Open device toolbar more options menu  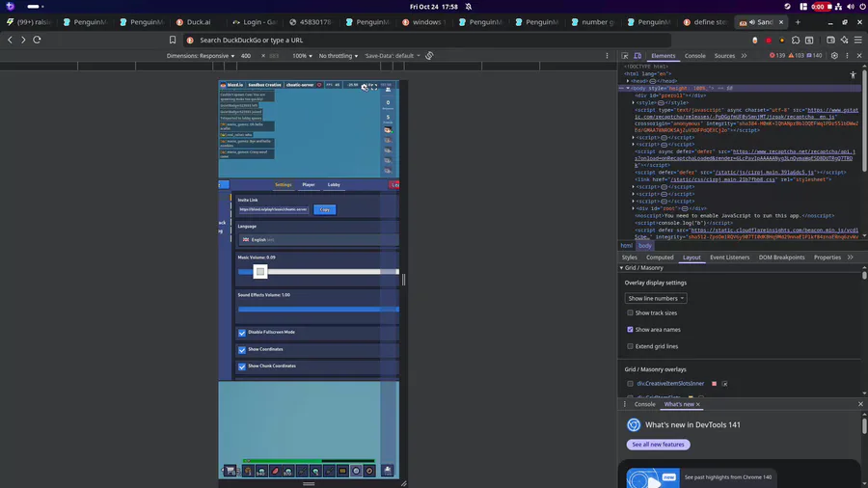click(607, 56)
